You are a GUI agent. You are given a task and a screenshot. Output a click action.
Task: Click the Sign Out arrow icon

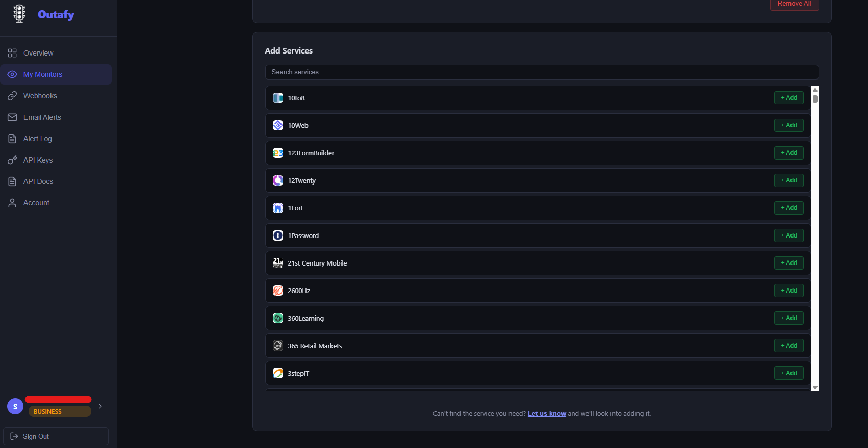(x=14, y=436)
